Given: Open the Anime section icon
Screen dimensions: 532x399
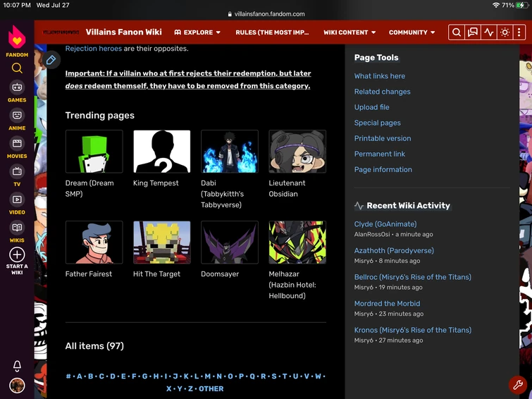Looking at the screenshot, I should pyautogui.click(x=17, y=116).
